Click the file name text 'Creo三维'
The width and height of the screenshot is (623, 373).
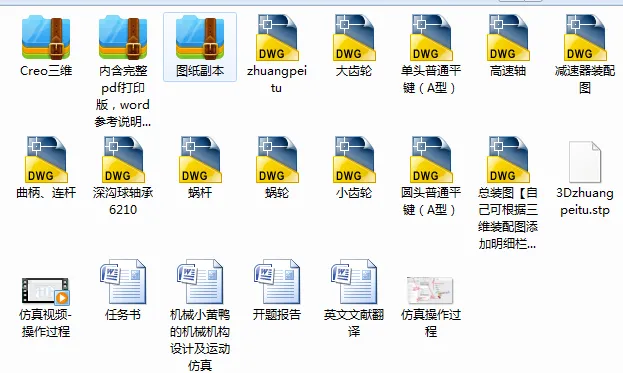(46, 71)
